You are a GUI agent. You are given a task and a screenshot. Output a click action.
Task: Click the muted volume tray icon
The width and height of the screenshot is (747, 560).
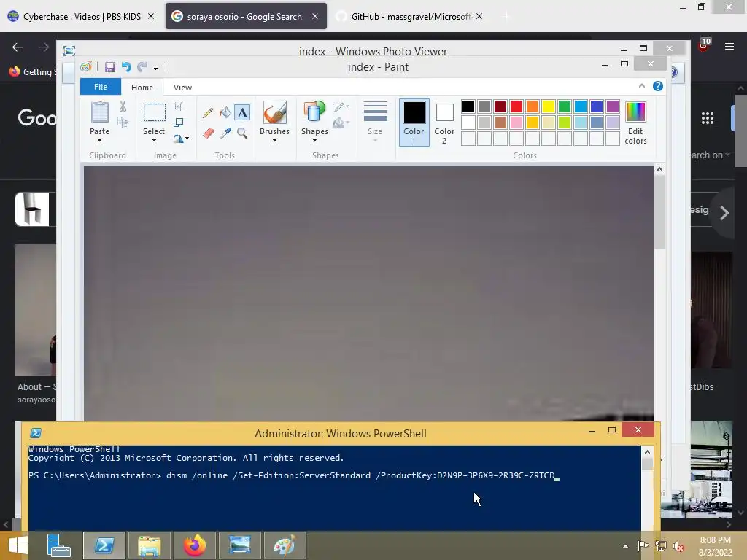[678, 546]
